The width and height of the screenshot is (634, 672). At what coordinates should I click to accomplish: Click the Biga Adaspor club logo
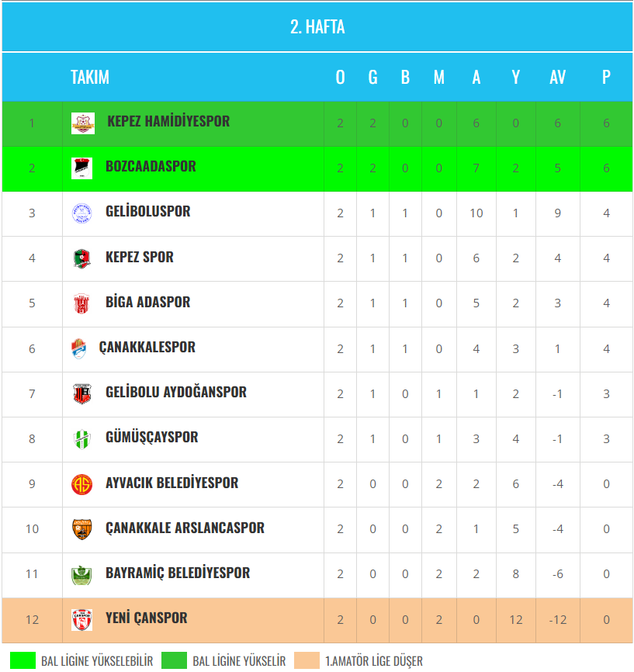coord(81,303)
